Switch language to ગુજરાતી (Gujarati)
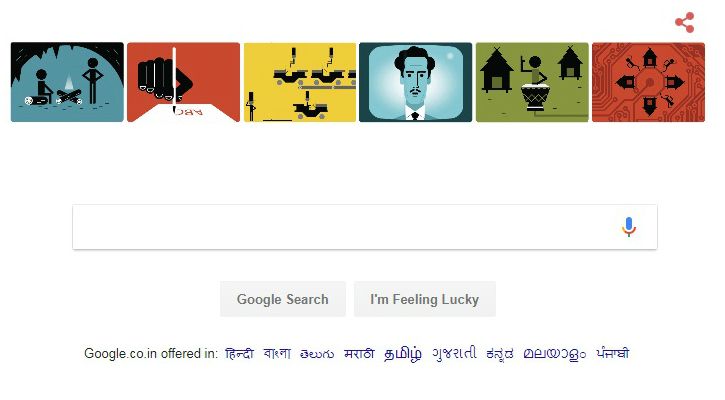 point(454,354)
